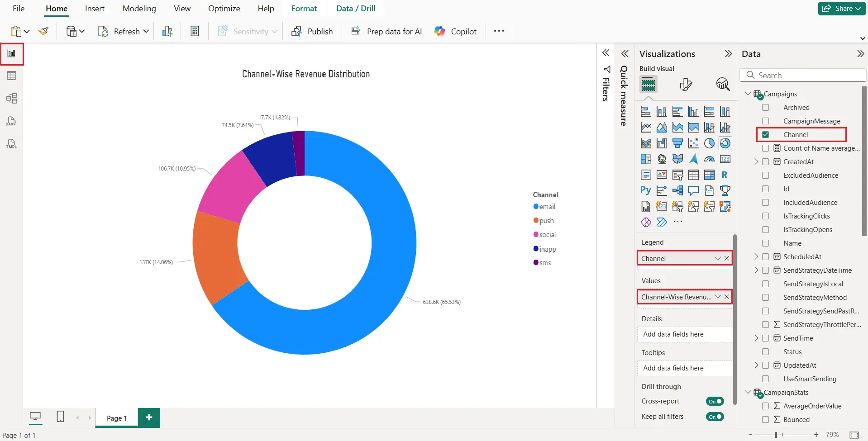Open the Data / Drill tab
Viewport: 868px width, 441px height.
tap(356, 8)
